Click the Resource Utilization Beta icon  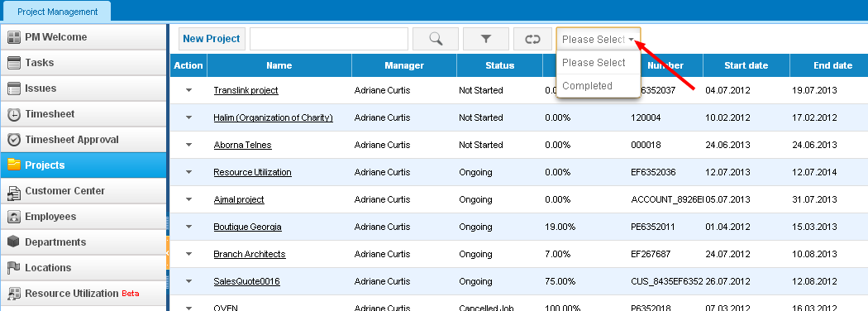(x=14, y=294)
